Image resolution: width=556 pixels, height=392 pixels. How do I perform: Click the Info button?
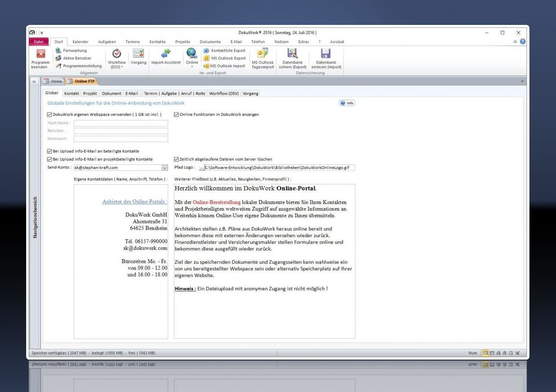click(x=347, y=103)
